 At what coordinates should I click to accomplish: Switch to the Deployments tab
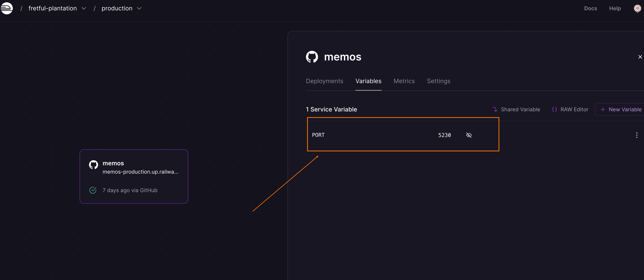click(324, 81)
